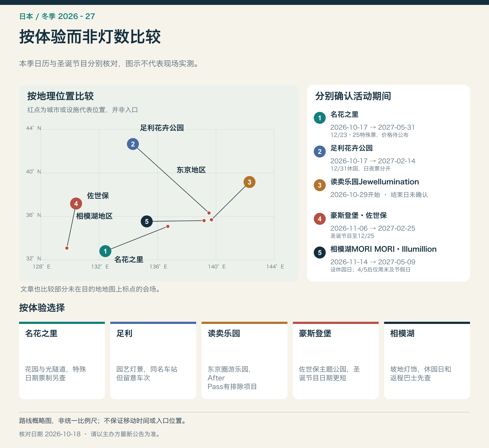Click orange map marker 3 on the map
489x448 pixels.
click(x=249, y=182)
